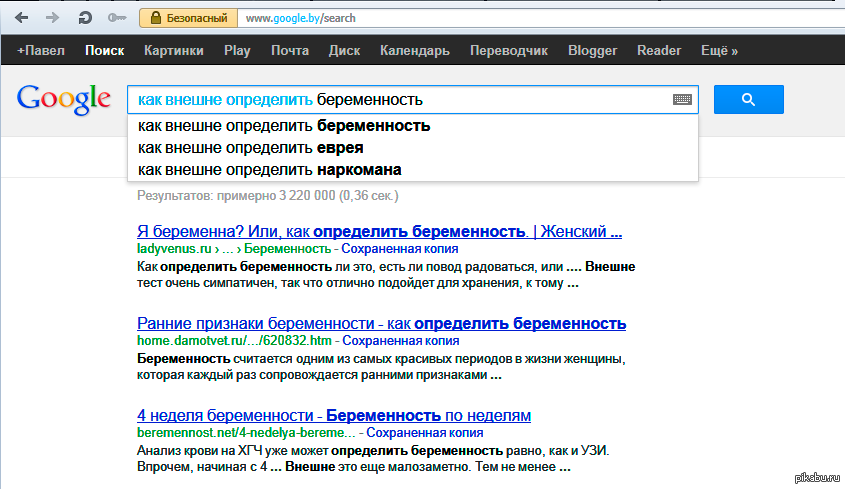
Task: Click the key icon in the address bar
Action: coord(117,18)
